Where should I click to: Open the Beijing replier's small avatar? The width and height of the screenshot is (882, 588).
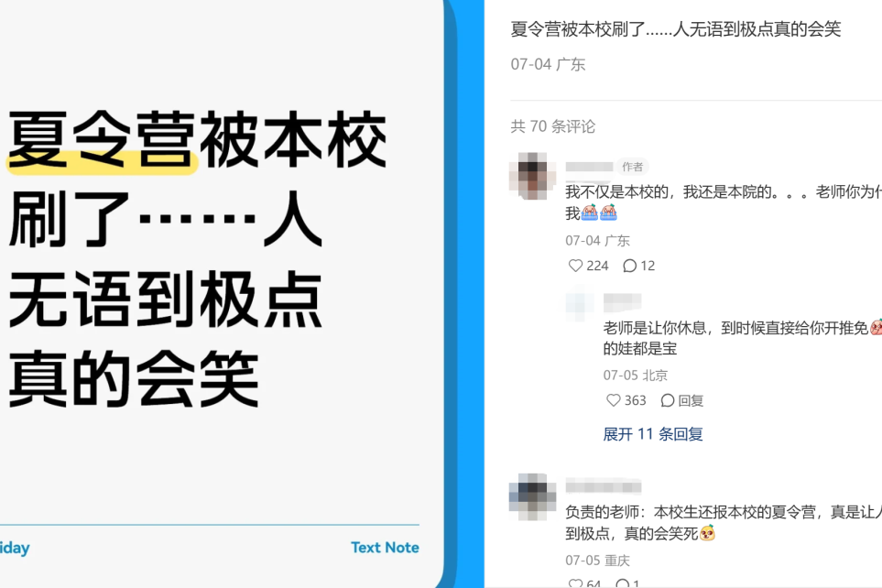580,304
